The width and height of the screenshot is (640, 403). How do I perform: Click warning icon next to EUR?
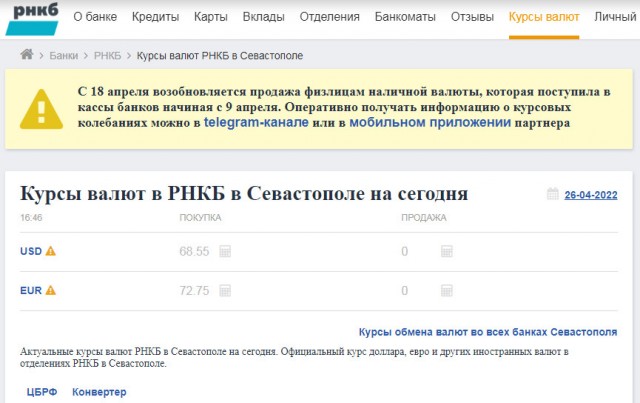click(x=51, y=290)
